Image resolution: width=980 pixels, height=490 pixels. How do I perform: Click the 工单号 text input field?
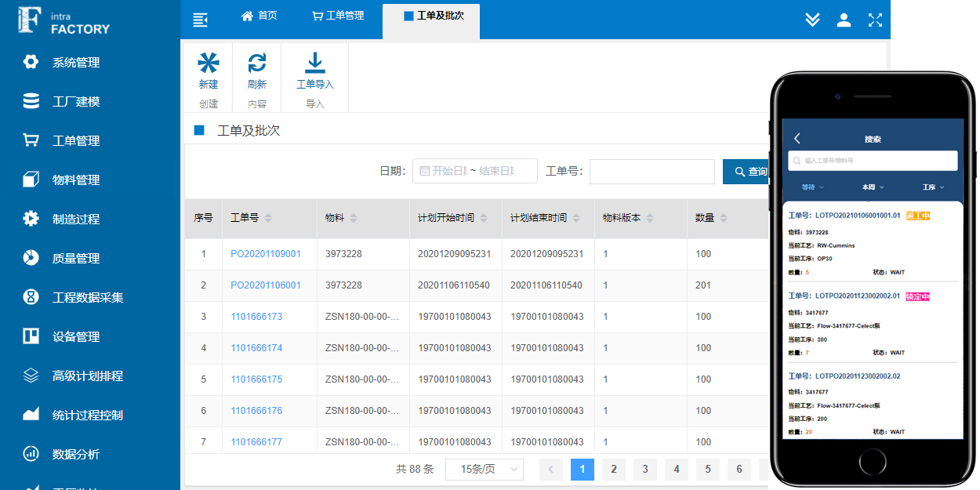coord(652,172)
